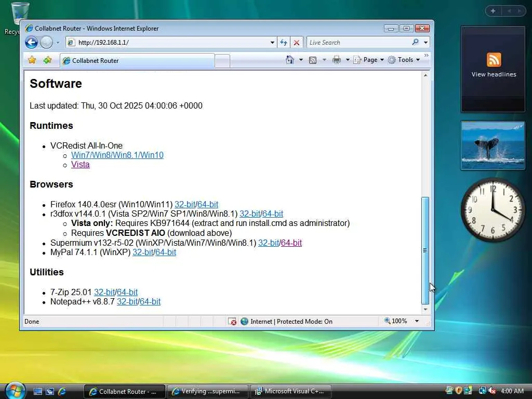Viewport: 532px width, 399px height.
Task: Click the network tray icon
Action: (482, 391)
